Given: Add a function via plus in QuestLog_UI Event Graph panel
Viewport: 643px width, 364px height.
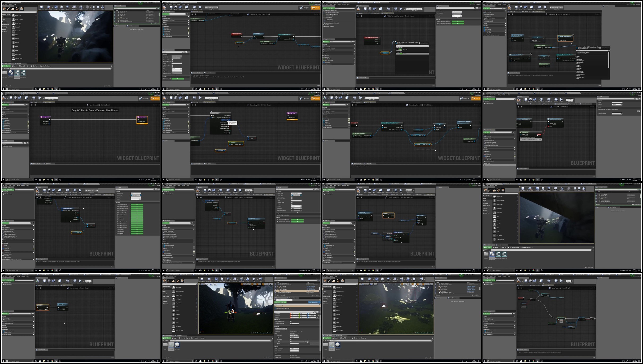Looking at the screenshot, I should [189, 20].
